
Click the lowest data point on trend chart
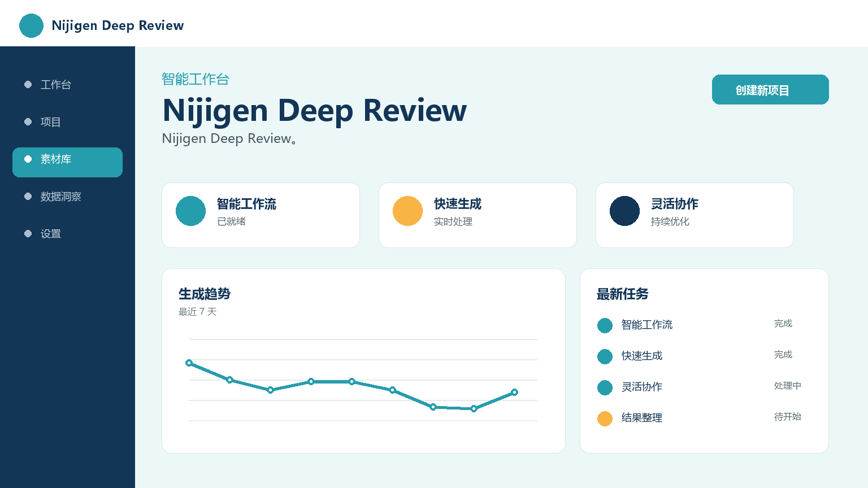click(474, 408)
